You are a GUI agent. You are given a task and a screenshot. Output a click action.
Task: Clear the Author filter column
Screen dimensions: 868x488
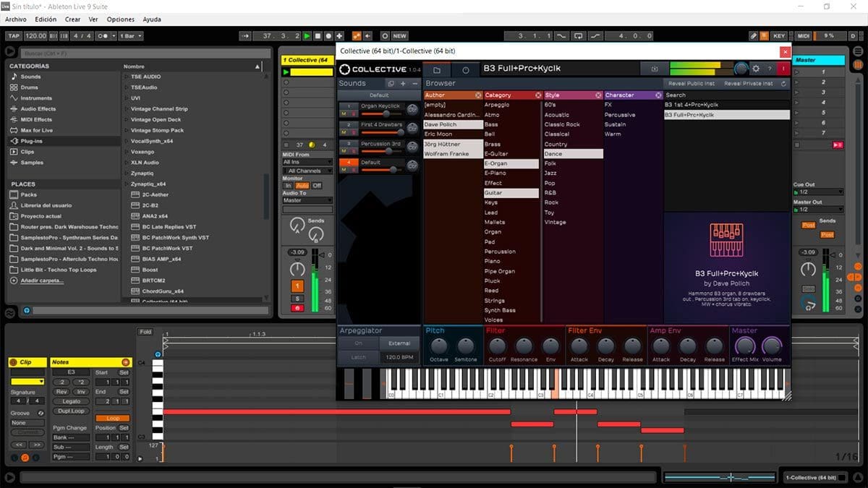[x=478, y=95]
